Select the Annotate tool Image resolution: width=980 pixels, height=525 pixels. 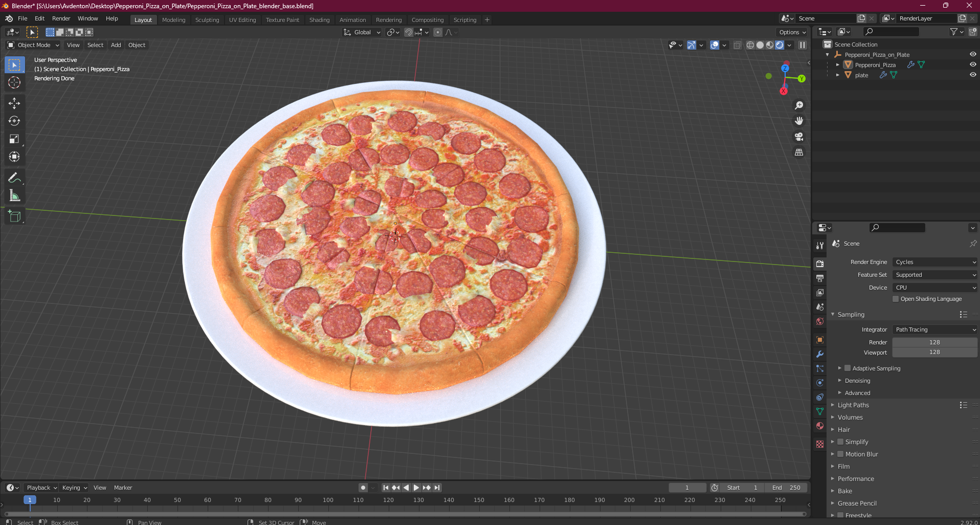point(14,178)
